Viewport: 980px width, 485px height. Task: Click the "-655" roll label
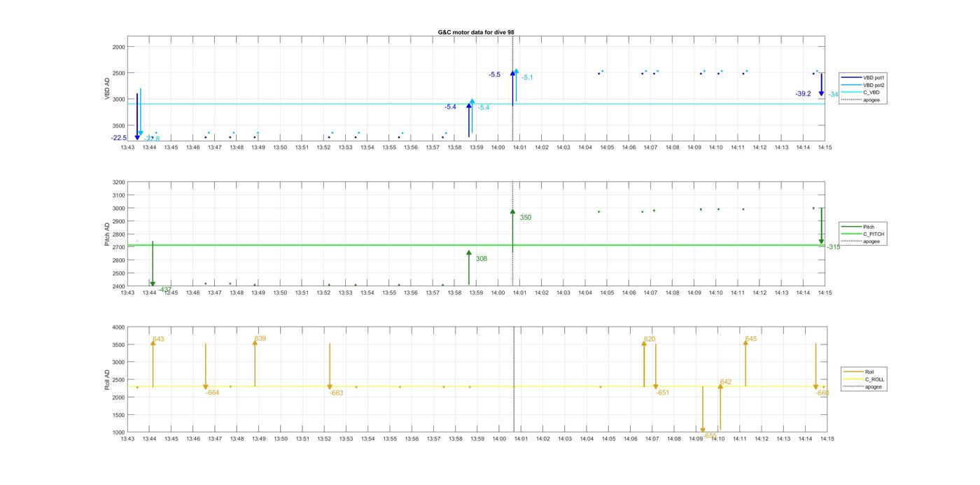[710, 435]
